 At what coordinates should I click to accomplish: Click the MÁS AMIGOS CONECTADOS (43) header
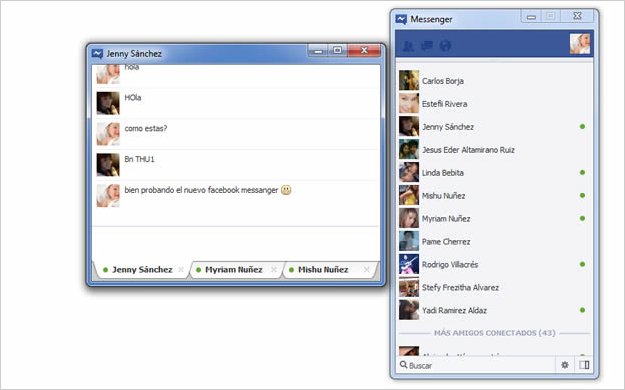[494, 333]
